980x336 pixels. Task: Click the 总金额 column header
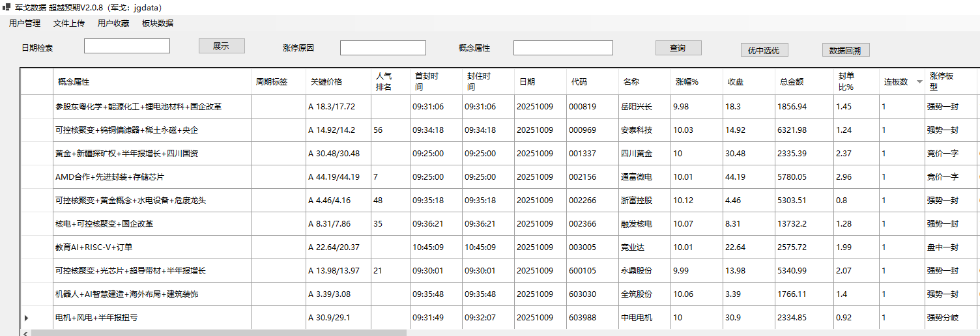point(805,82)
